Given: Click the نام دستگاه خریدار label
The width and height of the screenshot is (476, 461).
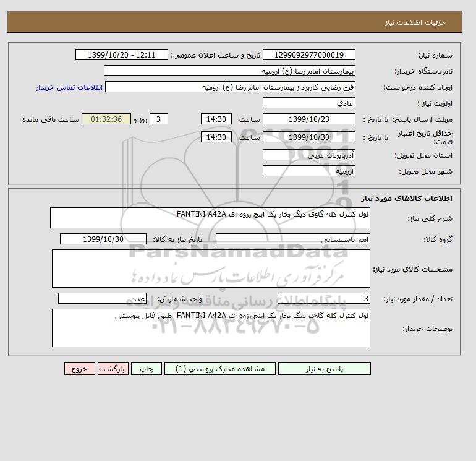Looking at the screenshot, I should point(423,71).
